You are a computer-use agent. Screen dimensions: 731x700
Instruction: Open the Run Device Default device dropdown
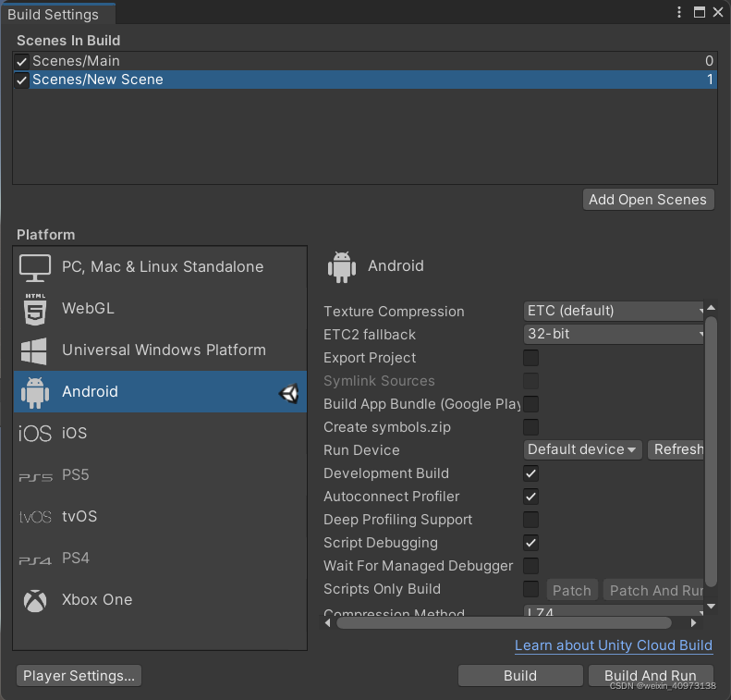(582, 450)
